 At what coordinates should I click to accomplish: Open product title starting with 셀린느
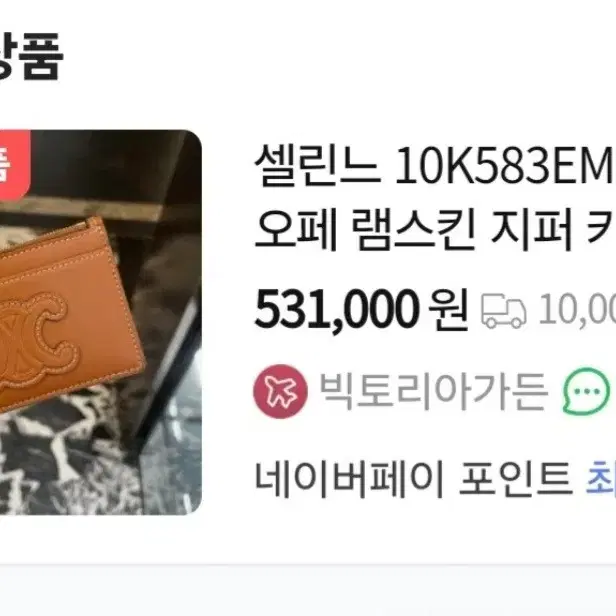(435, 198)
